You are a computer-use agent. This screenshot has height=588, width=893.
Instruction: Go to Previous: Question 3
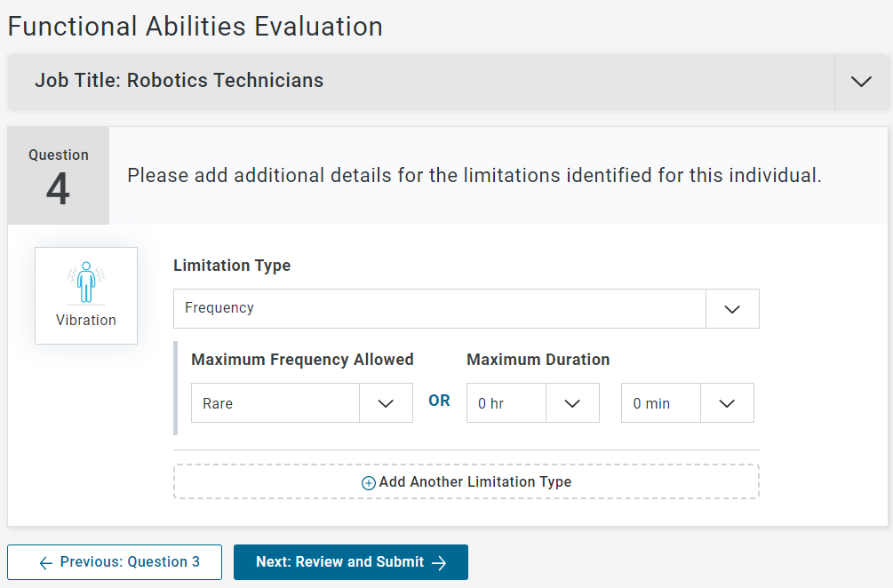click(x=115, y=562)
